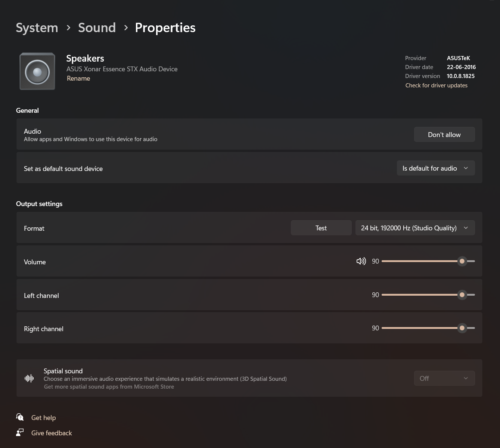The height and width of the screenshot is (448, 500).
Task: Click the Right channel slider handle
Action: [x=462, y=328]
